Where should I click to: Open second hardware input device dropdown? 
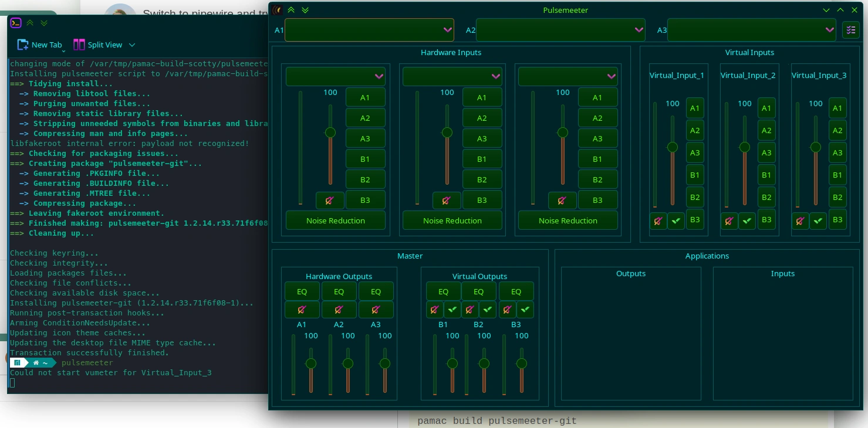[452, 76]
